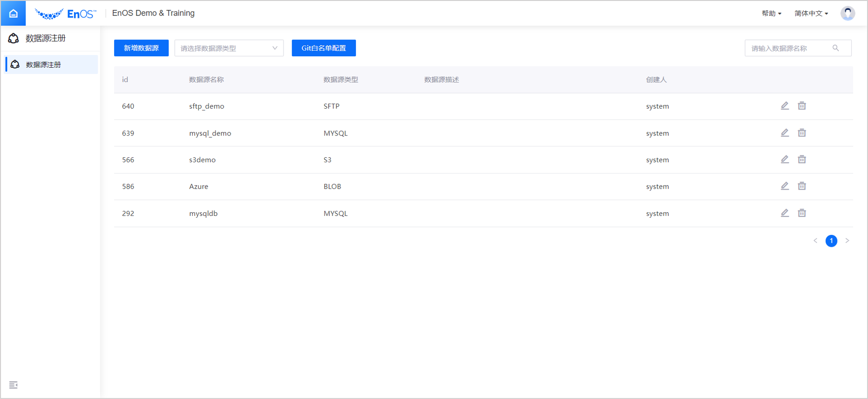Edit the Azure BLOB data source
Image resolution: width=868 pixels, height=399 pixels.
coord(784,186)
